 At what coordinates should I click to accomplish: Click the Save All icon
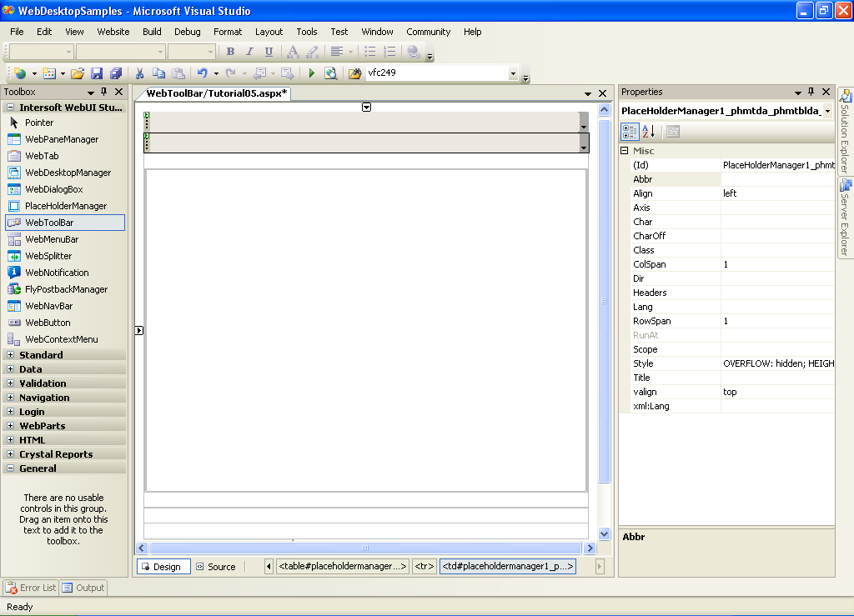tap(116, 73)
